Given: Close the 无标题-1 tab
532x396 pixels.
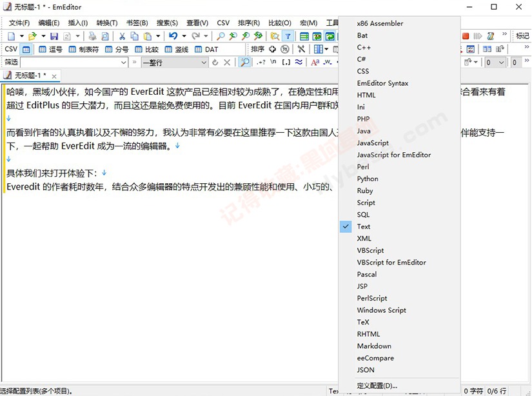Looking at the screenshot, I should tap(54, 76).
